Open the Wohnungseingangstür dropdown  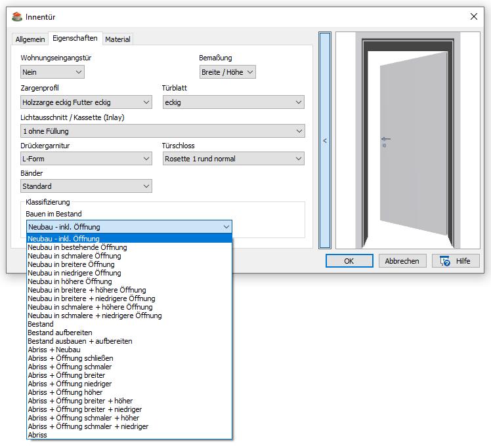point(53,72)
